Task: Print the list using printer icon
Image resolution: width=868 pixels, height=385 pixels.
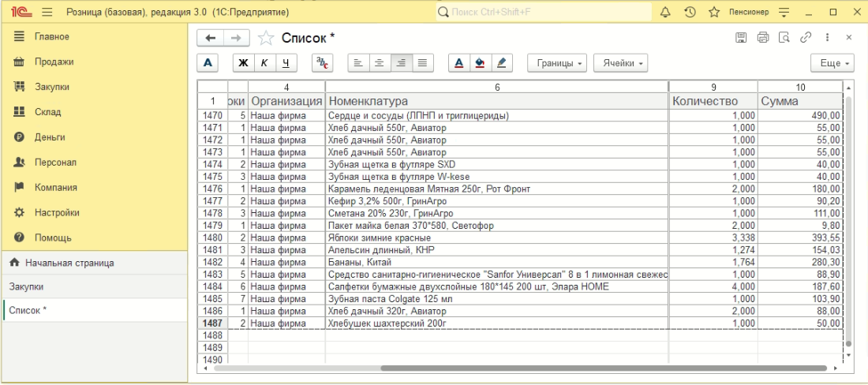Action: 763,38
